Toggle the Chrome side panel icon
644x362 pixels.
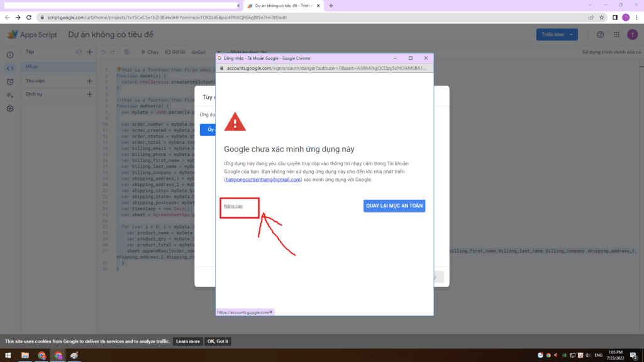pos(615,17)
